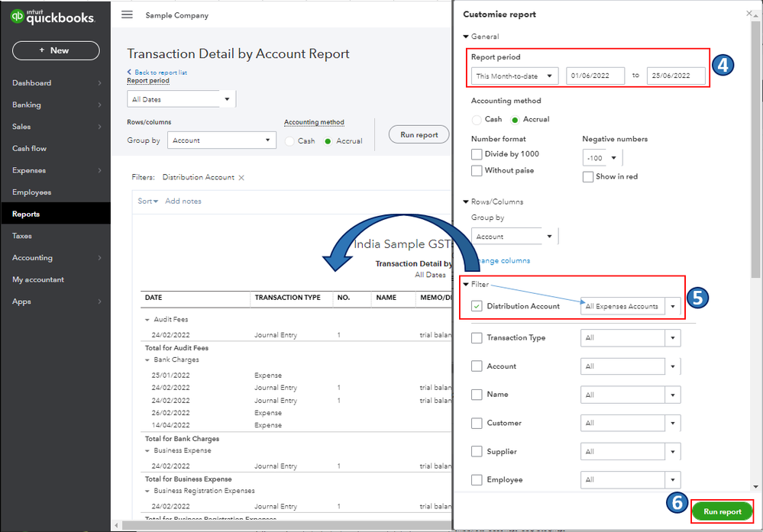Click the QuickBooks logo icon
Screen dimensions: 763x532
click(18, 17)
